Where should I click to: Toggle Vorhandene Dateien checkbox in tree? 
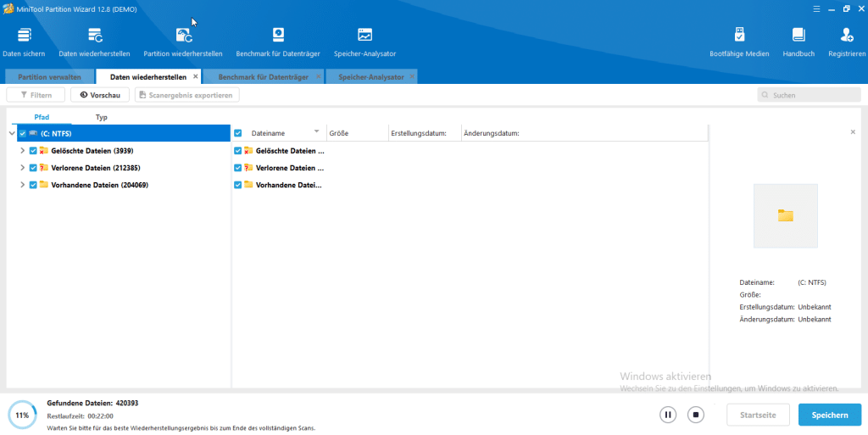(x=33, y=185)
